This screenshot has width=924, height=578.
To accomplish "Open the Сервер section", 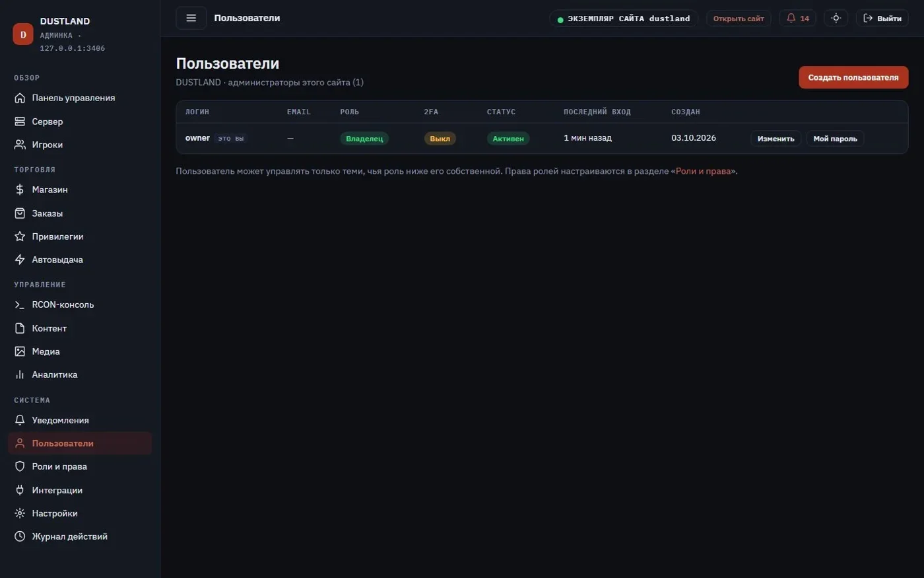I will click(80, 122).
